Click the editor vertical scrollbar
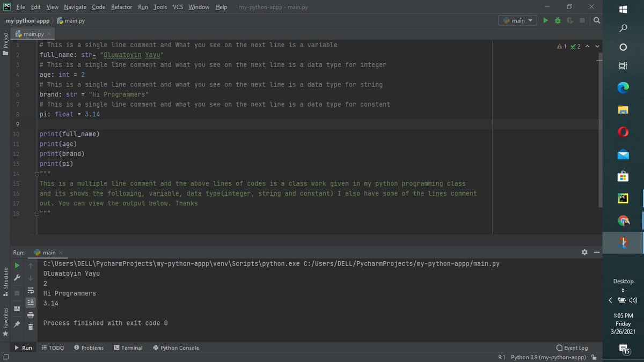Screen dimensions: 644x362 pyautogui.click(x=600, y=129)
